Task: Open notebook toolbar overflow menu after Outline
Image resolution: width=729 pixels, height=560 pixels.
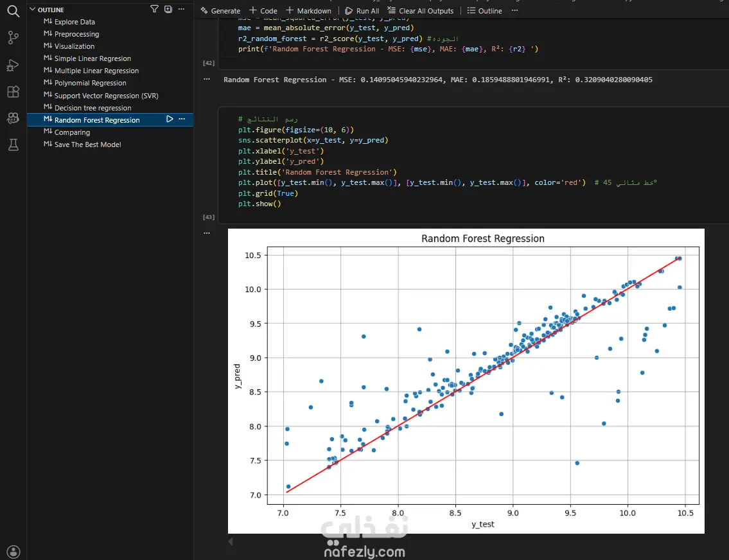Action: pos(514,10)
